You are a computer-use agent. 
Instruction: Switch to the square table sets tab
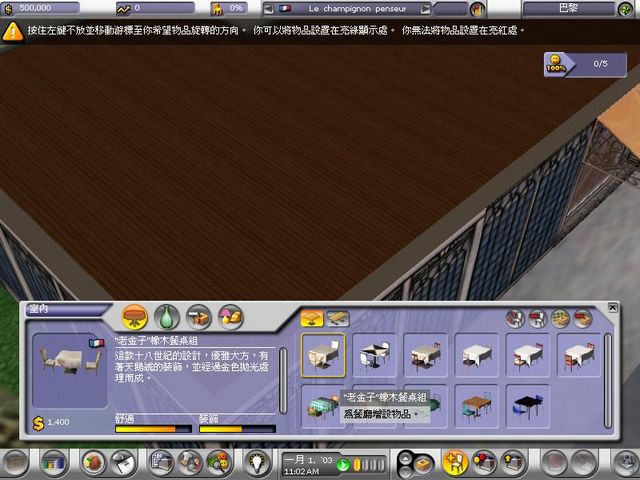312,318
